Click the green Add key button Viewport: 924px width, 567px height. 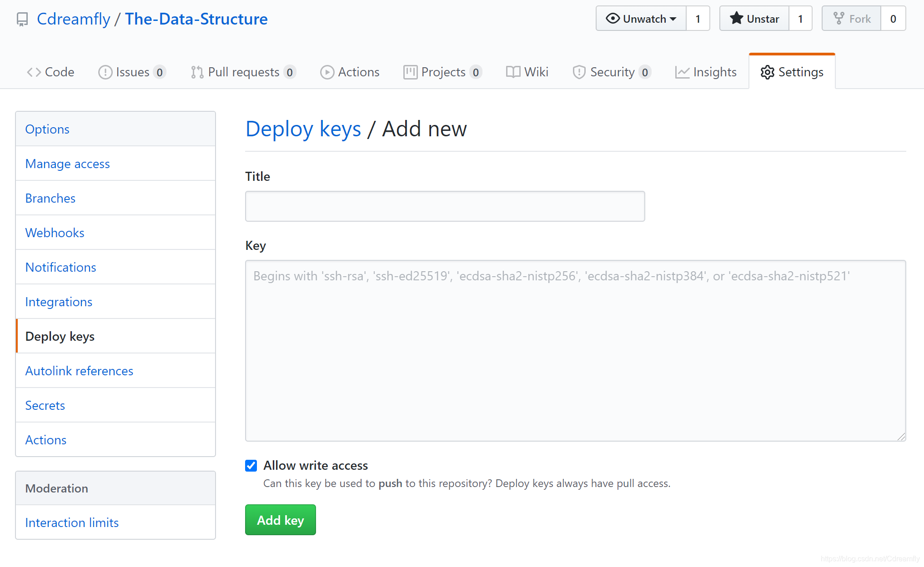pyautogui.click(x=280, y=520)
